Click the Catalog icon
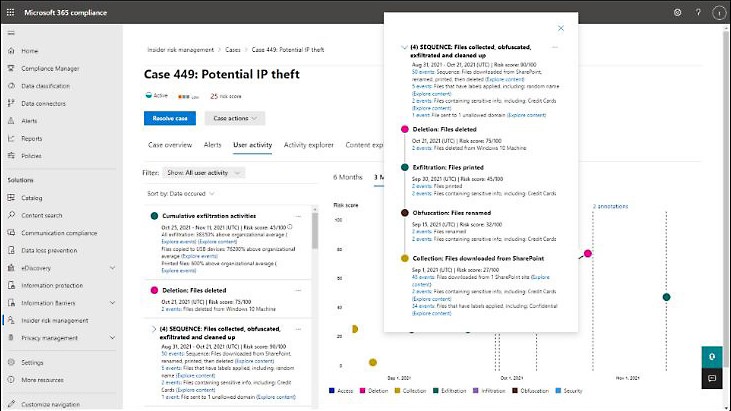 tap(11, 198)
